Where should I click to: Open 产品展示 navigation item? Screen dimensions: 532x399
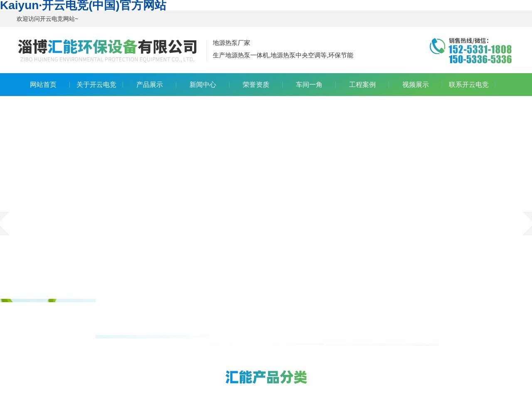pyautogui.click(x=150, y=85)
